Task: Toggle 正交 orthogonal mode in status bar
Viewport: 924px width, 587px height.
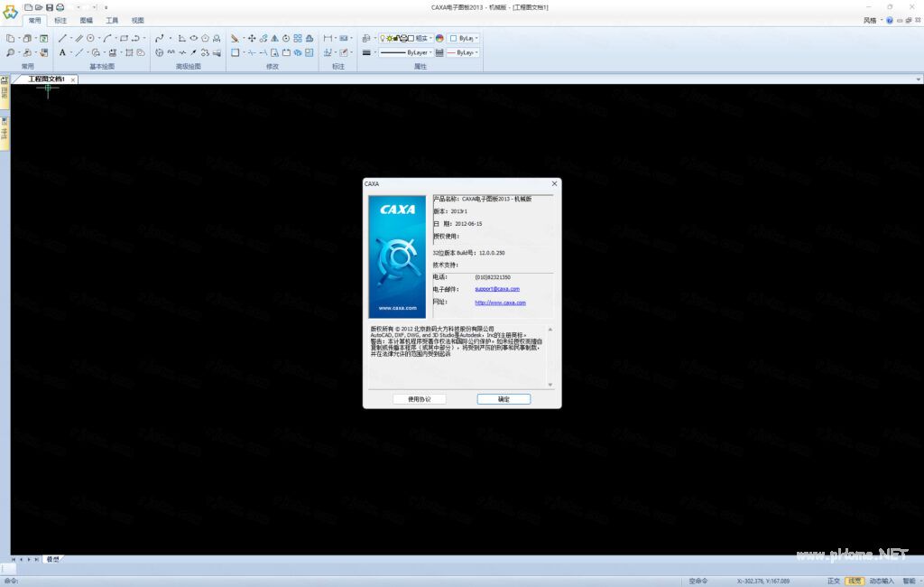Action: coord(834,581)
